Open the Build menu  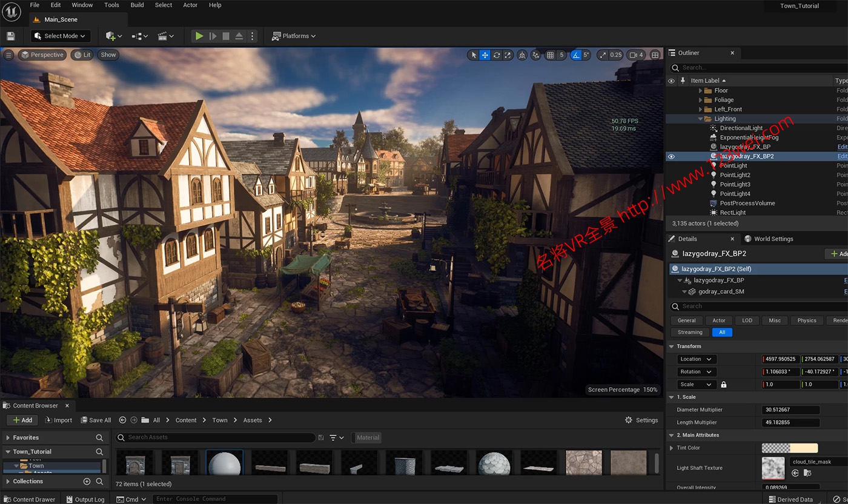coord(137,5)
